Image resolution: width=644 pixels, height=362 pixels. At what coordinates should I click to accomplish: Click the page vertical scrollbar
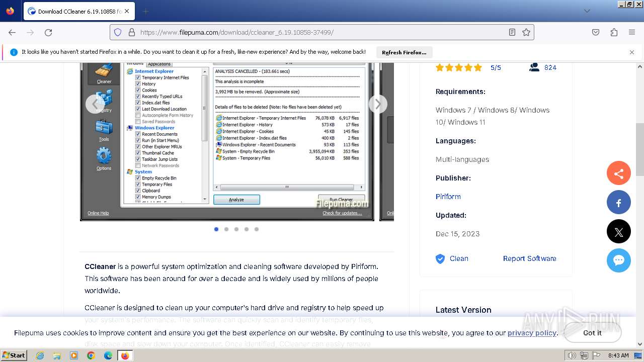click(640, 151)
